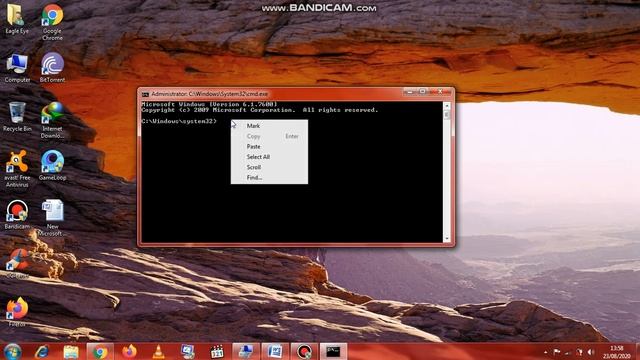
Task: Open Eagle Eye desktop folder icon
Action: [x=17, y=19]
